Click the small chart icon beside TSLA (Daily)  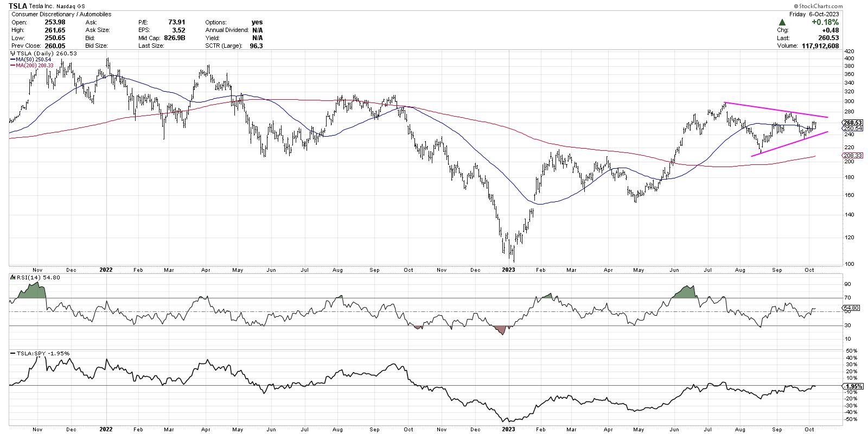tap(13, 54)
